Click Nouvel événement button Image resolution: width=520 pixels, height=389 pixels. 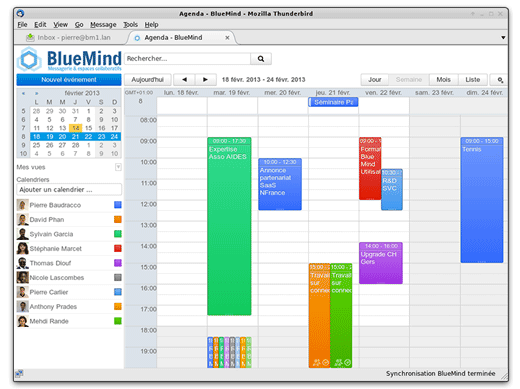(x=69, y=80)
